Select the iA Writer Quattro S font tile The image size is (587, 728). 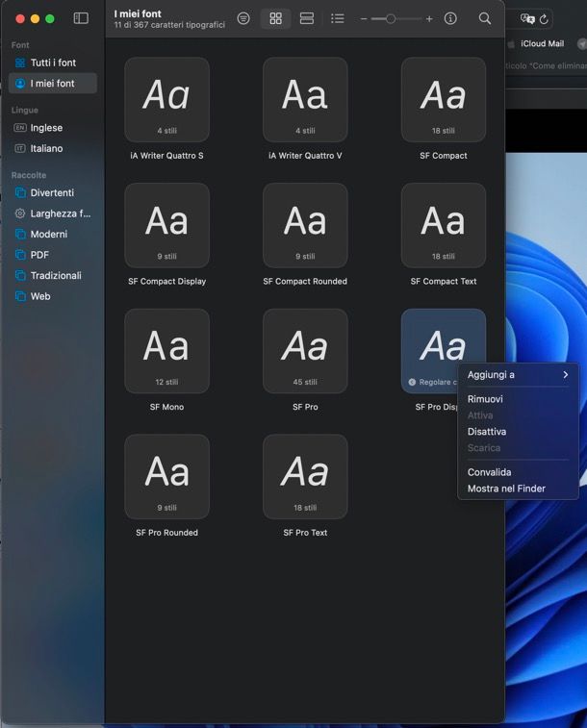tap(166, 100)
